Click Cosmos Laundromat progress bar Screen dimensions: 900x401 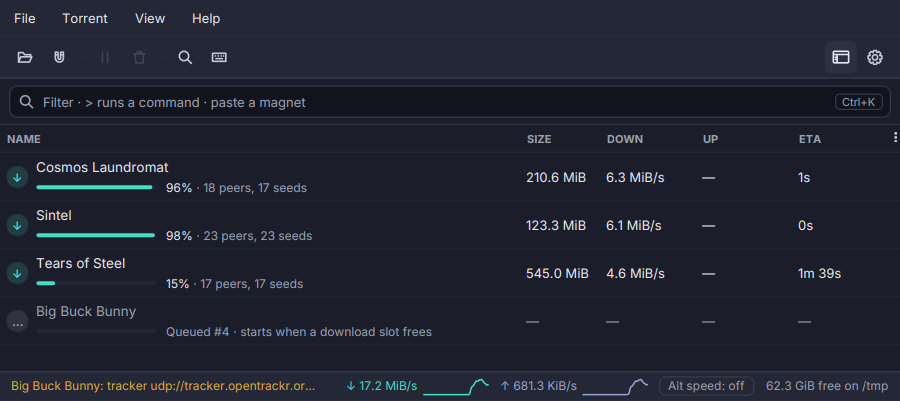point(96,187)
